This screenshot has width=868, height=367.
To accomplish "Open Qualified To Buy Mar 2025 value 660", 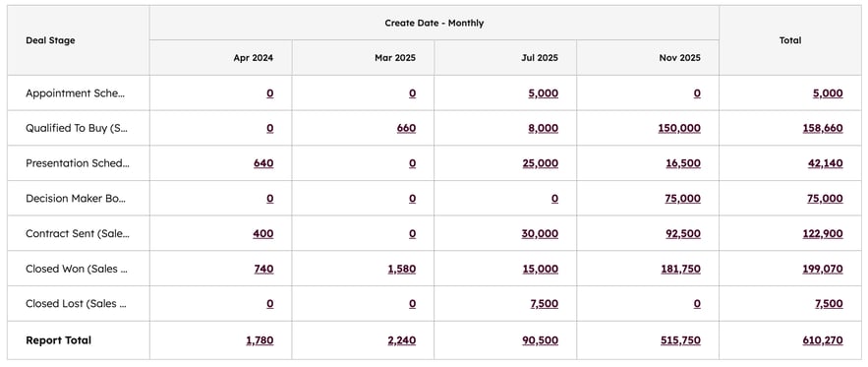I will (x=406, y=128).
